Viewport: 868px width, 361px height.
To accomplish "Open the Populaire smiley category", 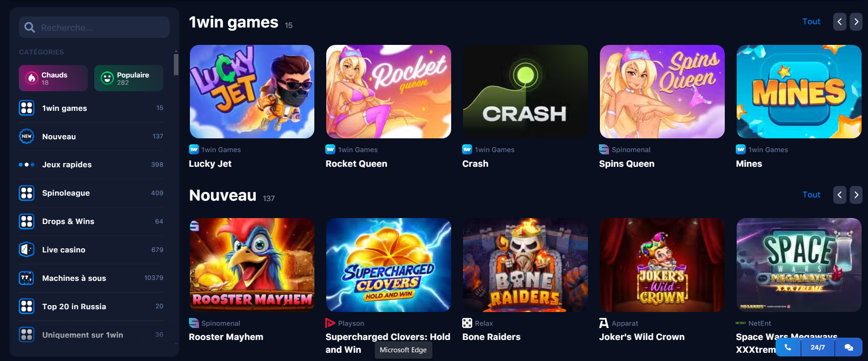I will click(129, 78).
